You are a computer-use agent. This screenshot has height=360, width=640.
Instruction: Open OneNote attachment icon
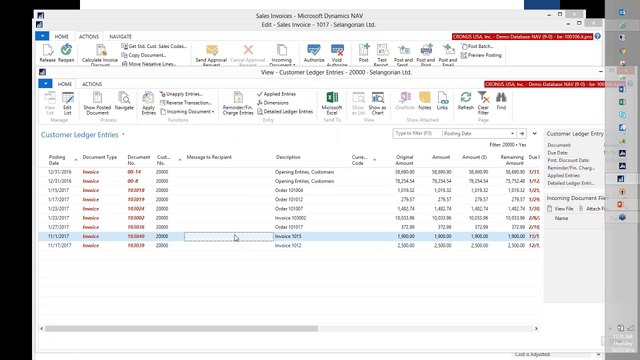click(x=405, y=101)
